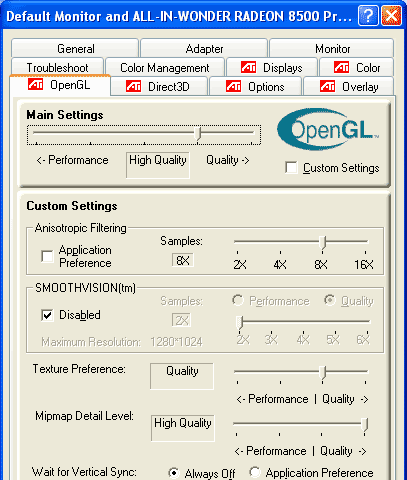
Task: Click the Maximum Resolution 1280*1024 value
Action: [176, 342]
